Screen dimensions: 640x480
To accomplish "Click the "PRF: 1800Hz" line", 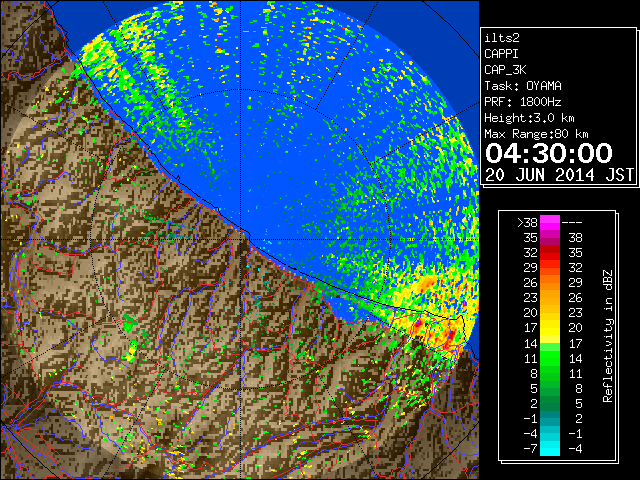I will 523,102.
